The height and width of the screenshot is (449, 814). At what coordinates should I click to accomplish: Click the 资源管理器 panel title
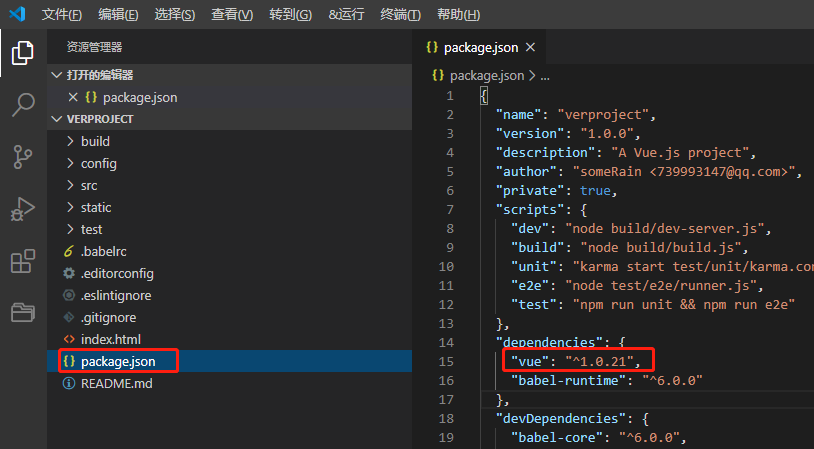coord(94,47)
